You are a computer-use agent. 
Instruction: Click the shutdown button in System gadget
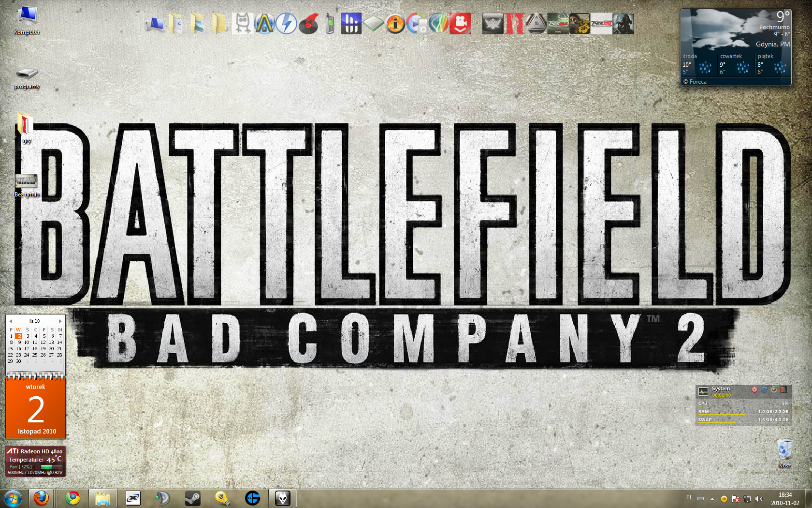tap(754, 389)
